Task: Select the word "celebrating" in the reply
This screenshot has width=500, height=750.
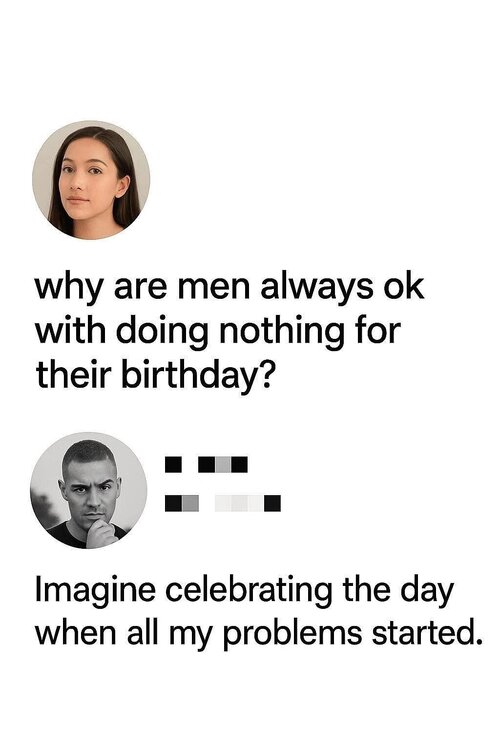Action: click(x=249, y=590)
